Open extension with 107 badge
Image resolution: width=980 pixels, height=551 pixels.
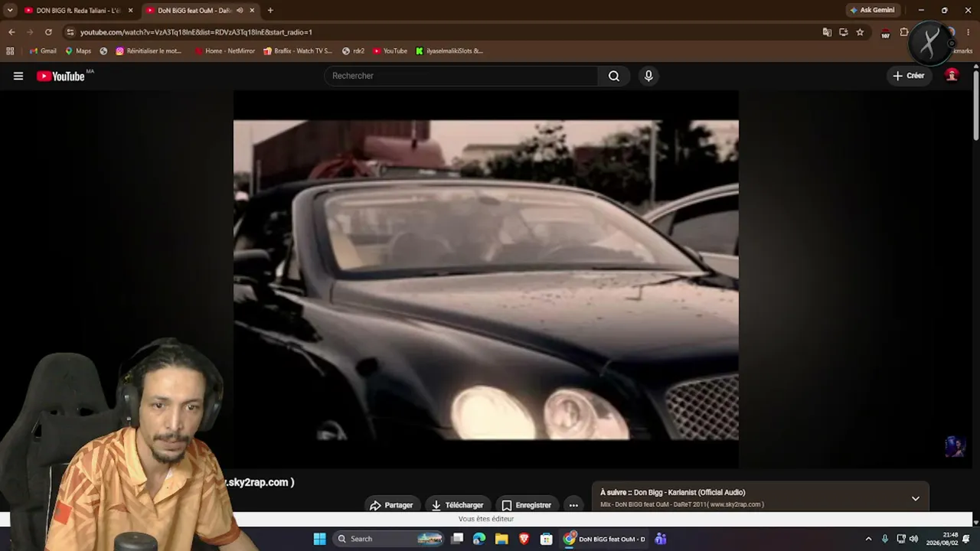click(886, 33)
